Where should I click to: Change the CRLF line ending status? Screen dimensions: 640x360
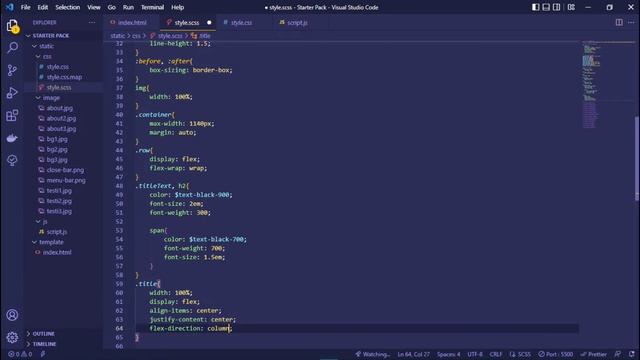coord(496,354)
